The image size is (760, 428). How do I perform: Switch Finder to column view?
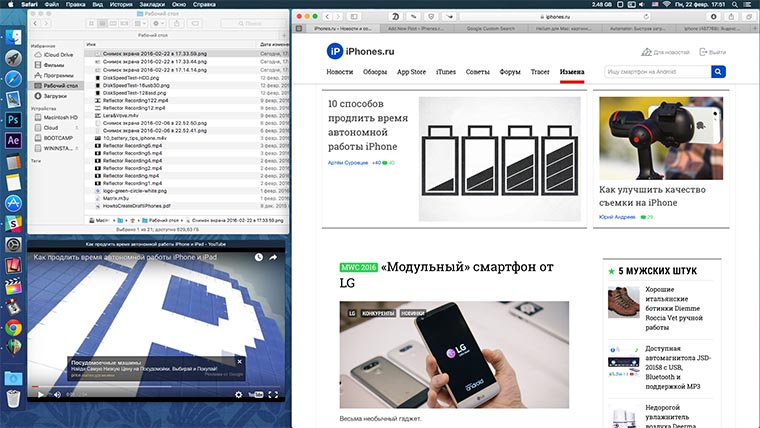[113, 23]
